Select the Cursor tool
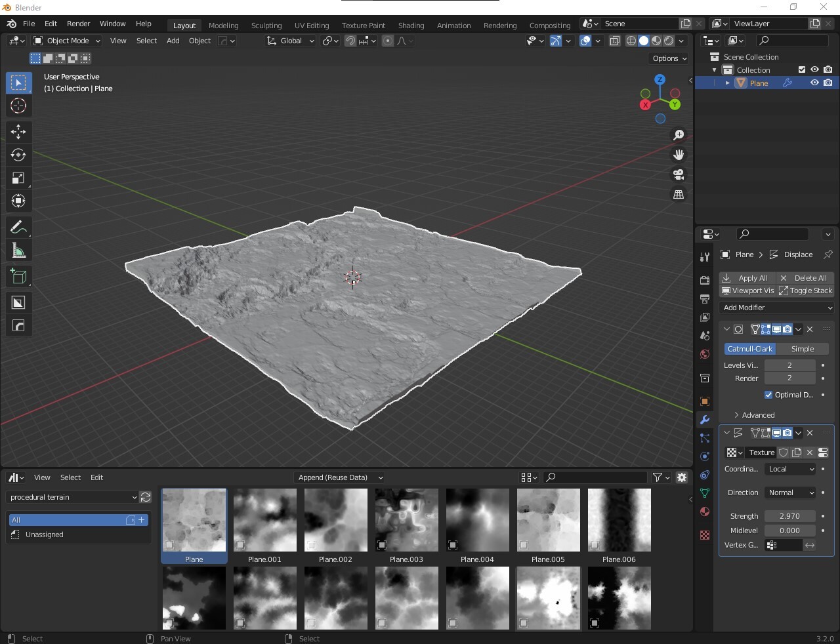This screenshot has width=840, height=644. point(18,106)
